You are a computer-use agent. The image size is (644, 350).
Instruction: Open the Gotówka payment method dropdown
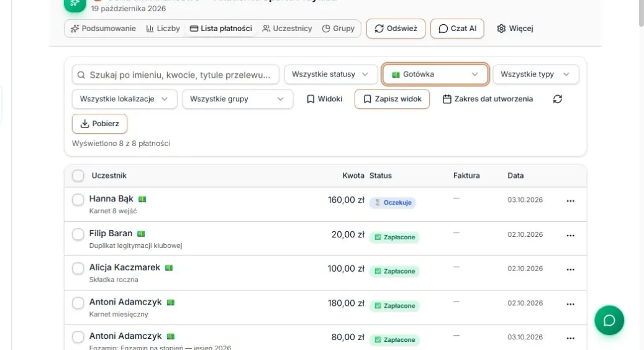point(435,75)
